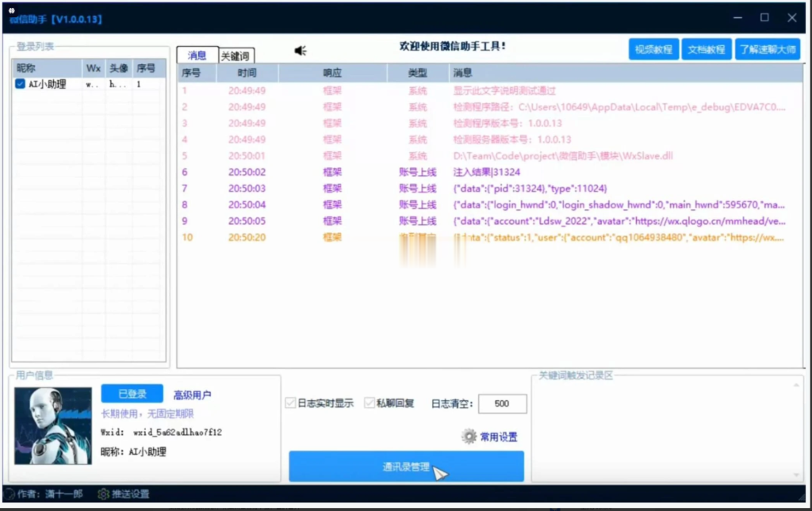Switch to the 关键词 tab
The width and height of the screenshot is (812, 511).
pyautogui.click(x=236, y=56)
